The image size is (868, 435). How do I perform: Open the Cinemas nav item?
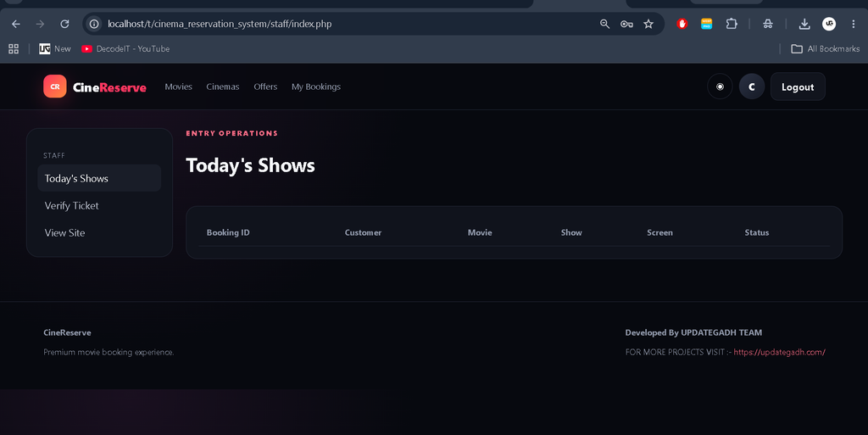coord(223,86)
